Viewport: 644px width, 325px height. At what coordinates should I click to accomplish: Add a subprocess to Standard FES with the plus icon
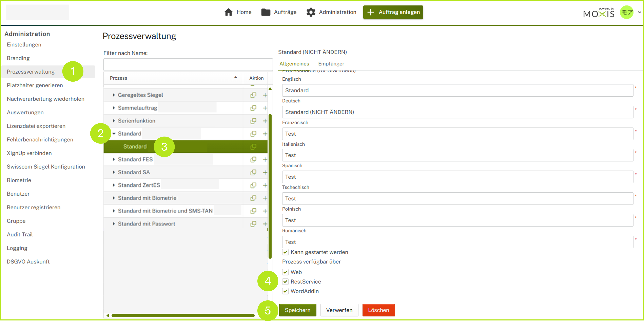coord(265,159)
